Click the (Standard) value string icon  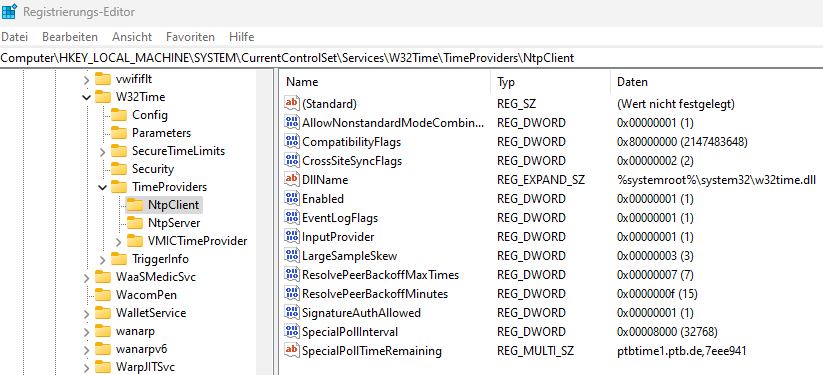(x=291, y=103)
